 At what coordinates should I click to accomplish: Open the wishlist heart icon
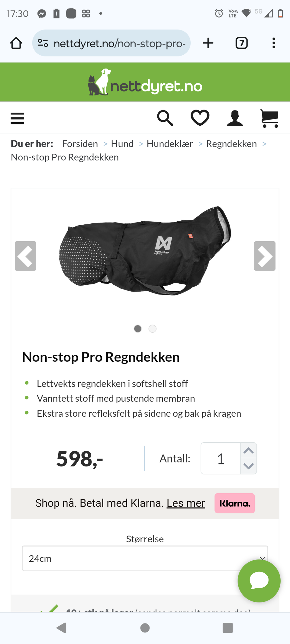pyautogui.click(x=200, y=118)
